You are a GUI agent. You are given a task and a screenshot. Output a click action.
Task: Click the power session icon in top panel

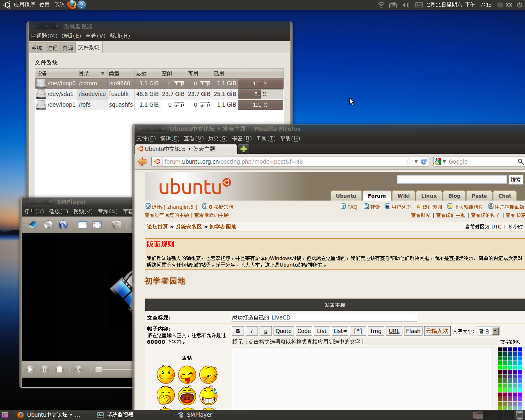tap(520, 5)
